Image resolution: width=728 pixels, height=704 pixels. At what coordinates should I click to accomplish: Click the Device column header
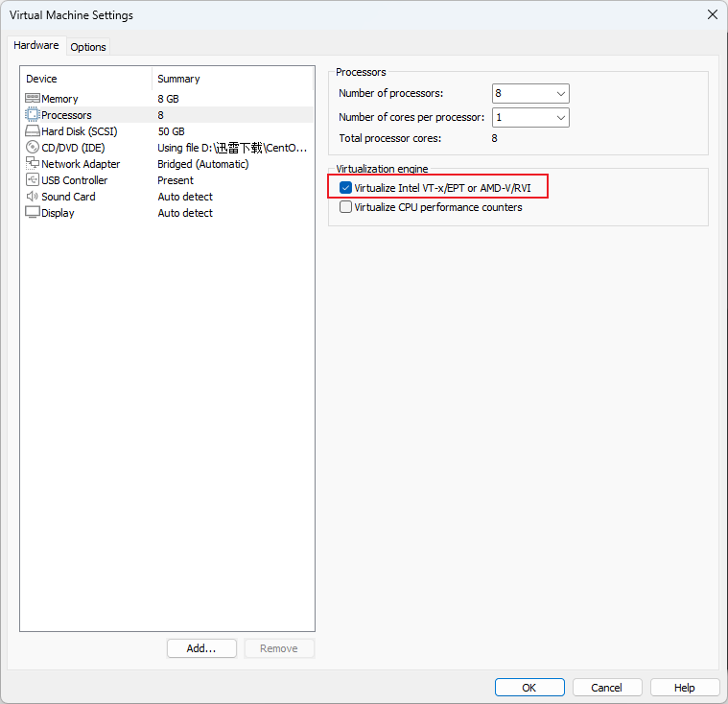click(x=86, y=79)
